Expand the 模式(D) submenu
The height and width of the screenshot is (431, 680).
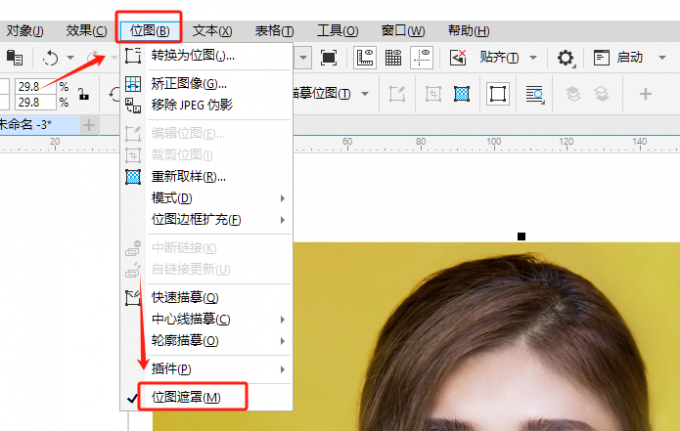206,198
